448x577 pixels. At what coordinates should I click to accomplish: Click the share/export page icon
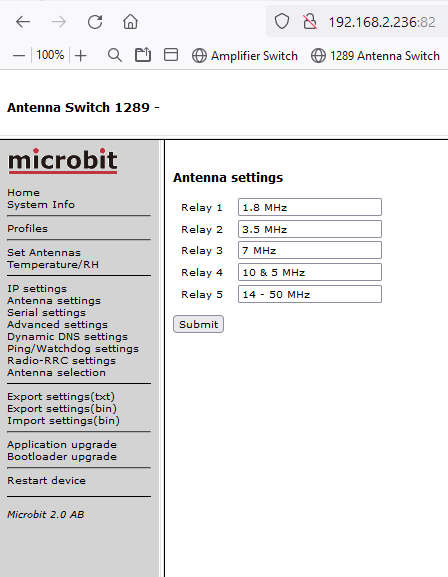(143, 55)
